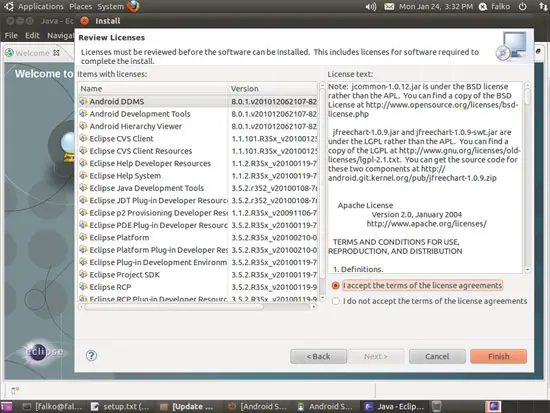Open the Applications menu

pos(41,7)
